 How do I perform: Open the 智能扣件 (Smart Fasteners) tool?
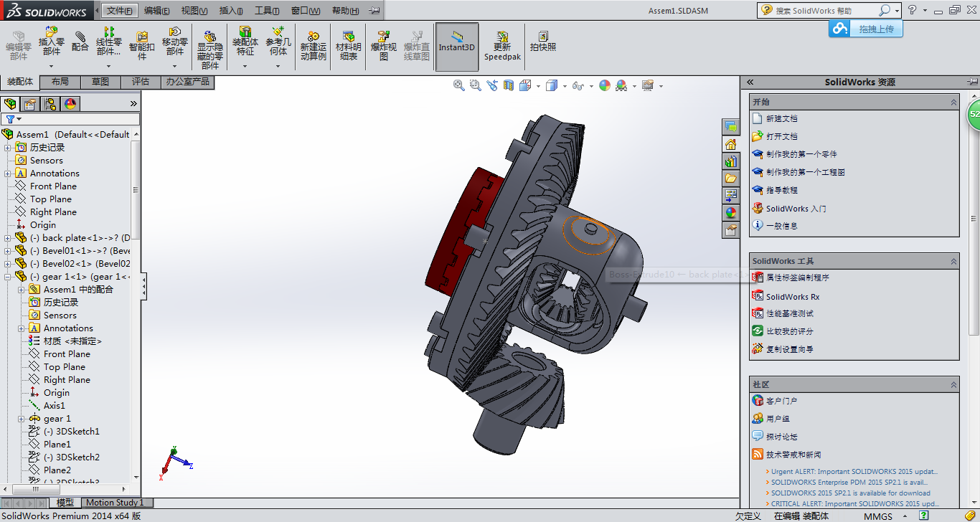click(142, 46)
